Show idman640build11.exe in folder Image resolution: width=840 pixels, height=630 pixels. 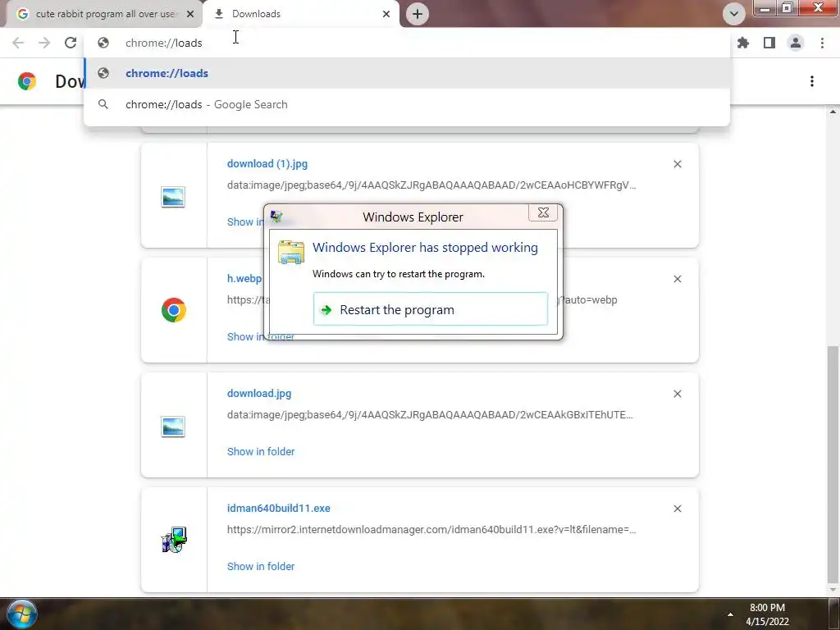[x=261, y=566]
